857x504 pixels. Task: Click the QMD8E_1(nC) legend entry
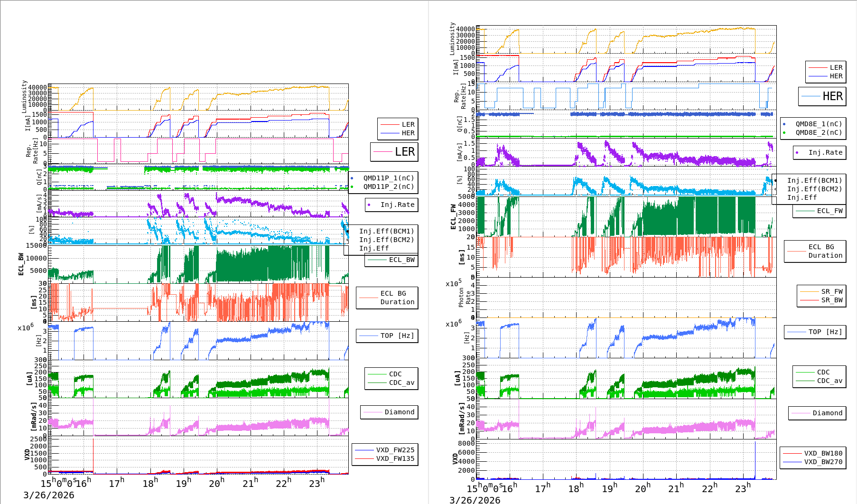pyautogui.click(x=819, y=124)
